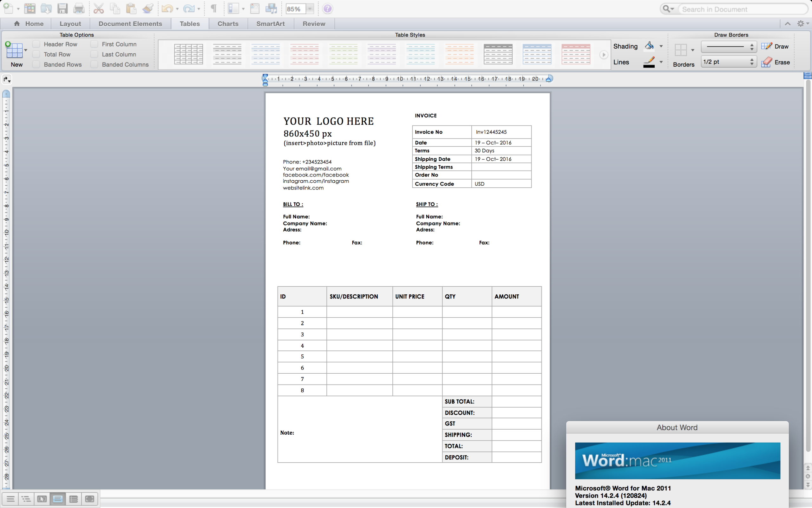Switch to Notebook Layout view icon
The image size is (812, 508).
(x=74, y=498)
